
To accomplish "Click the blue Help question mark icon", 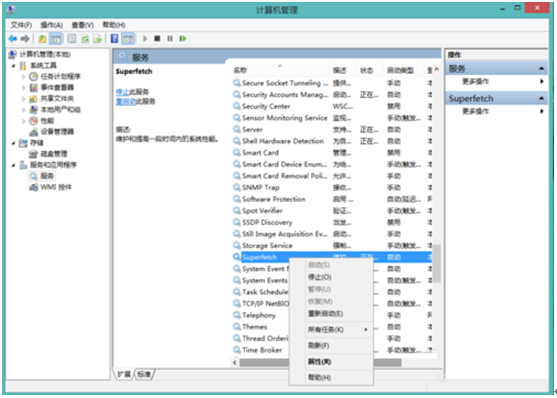I will pos(114,38).
